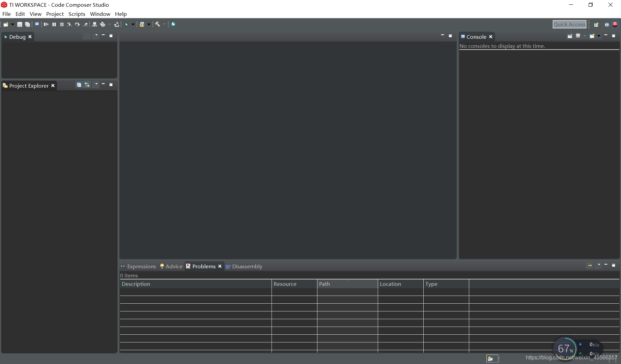This screenshot has width=621, height=364.
Task: Click the Open Perspective icon
Action: 596,25
